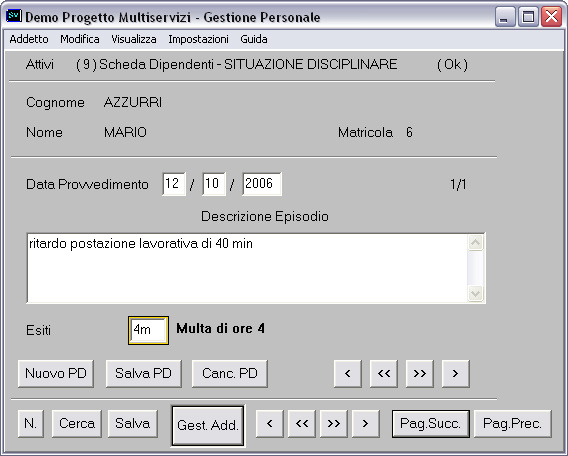Maximize the Gestione Personale window
The width and height of the screenshot is (568, 456).
click(x=528, y=17)
